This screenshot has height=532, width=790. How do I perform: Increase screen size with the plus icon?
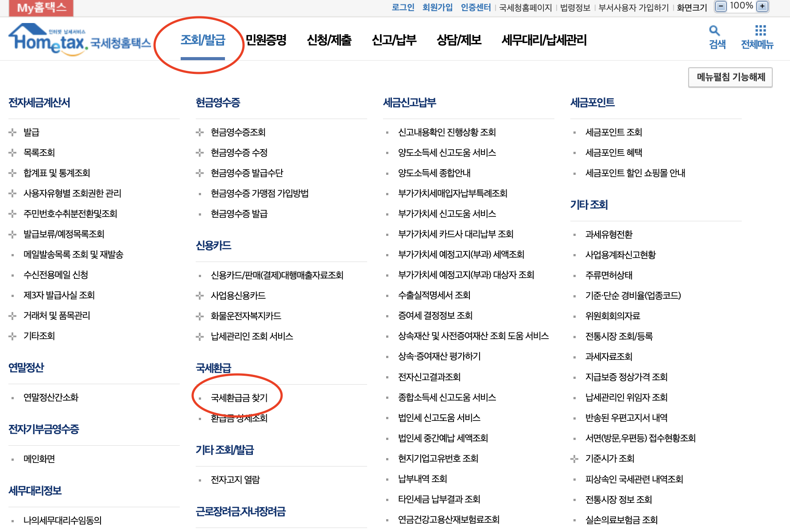click(x=761, y=5)
